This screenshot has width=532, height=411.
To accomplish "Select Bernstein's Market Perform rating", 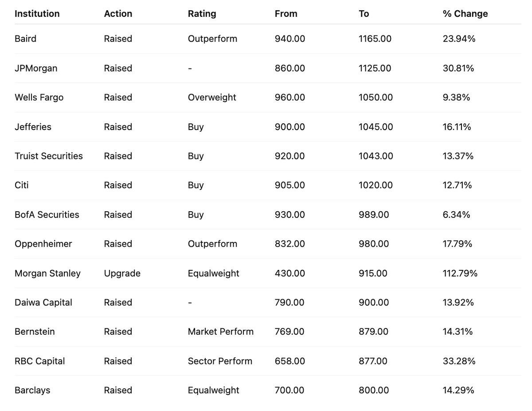I will (221, 332).
